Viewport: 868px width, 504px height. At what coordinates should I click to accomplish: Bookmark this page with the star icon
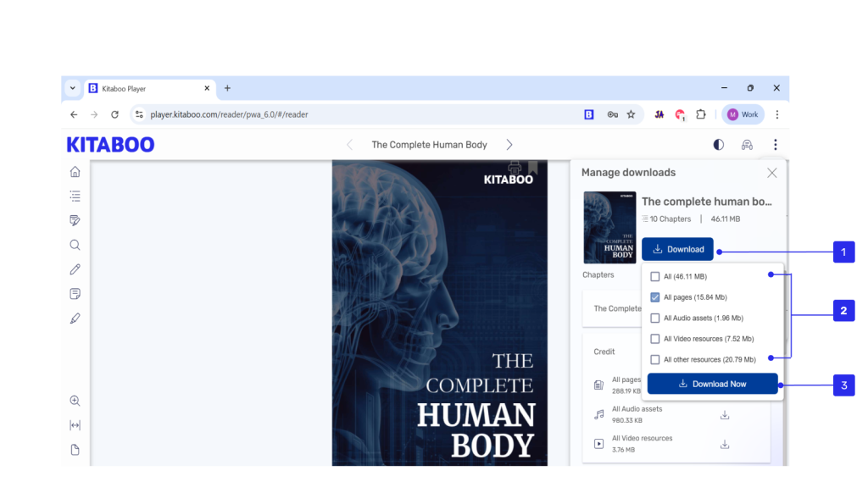coord(631,114)
